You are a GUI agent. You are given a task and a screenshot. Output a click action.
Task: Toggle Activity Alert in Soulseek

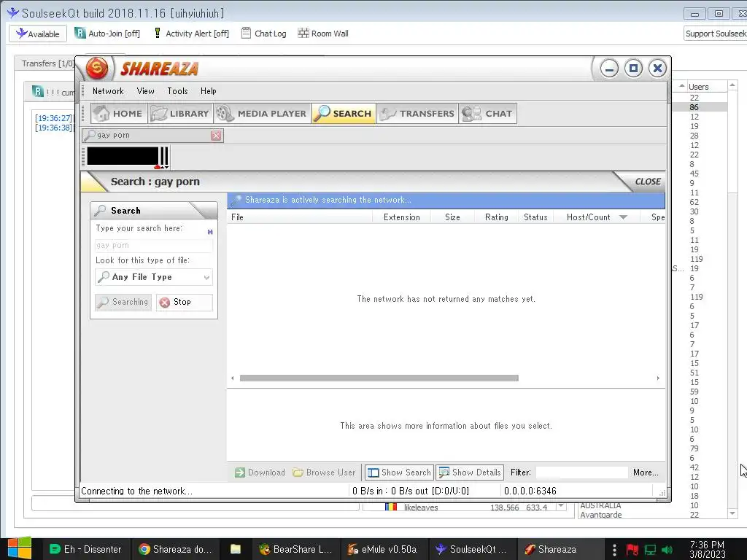coord(191,34)
